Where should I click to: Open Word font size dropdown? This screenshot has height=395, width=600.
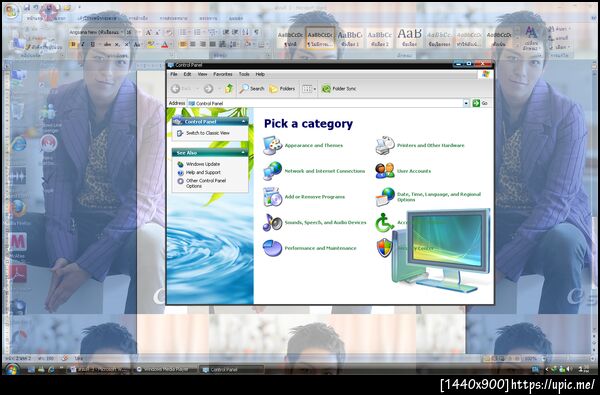coord(139,33)
